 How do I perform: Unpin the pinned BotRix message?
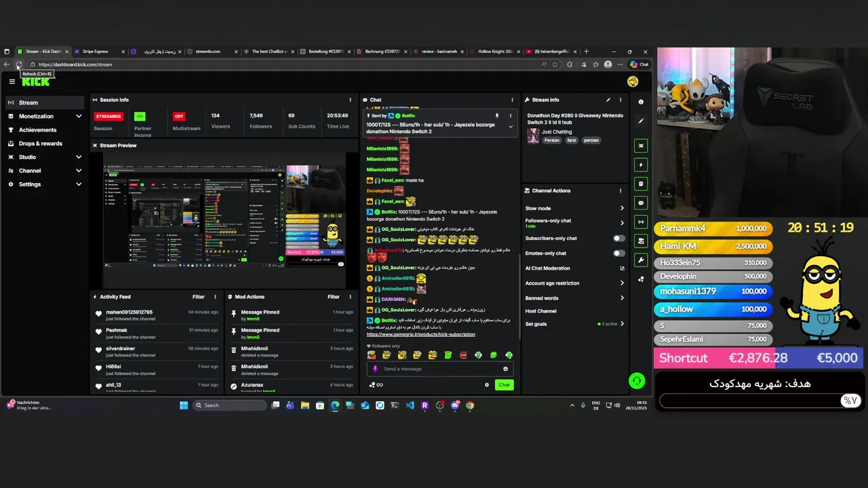(x=497, y=116)
